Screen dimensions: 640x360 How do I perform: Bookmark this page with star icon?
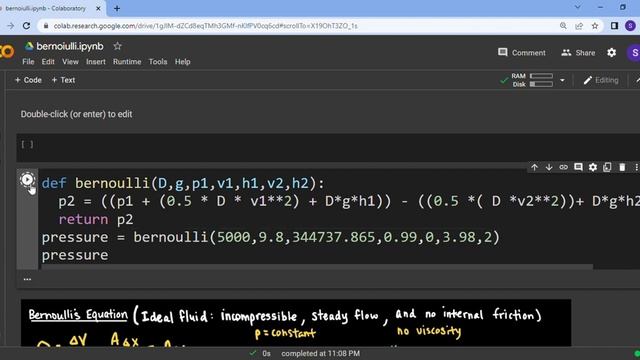click(x=595, y=26)
